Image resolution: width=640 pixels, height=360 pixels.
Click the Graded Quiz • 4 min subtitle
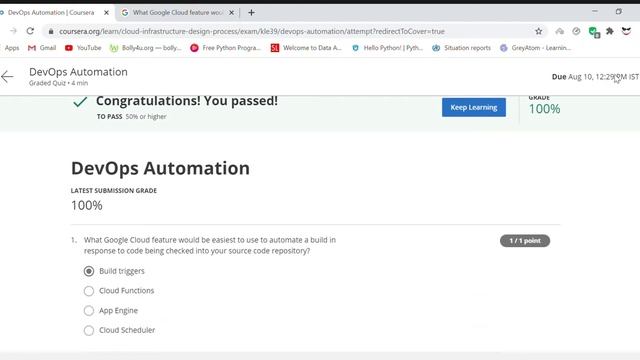[x=58, y=83]
